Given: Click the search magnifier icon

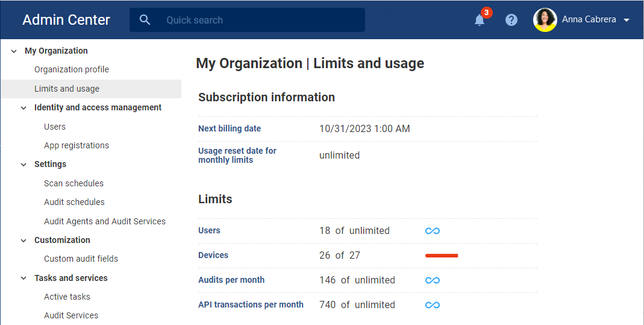Looking at the screenshot, I should pyautogui.click(x=145, y=20).
